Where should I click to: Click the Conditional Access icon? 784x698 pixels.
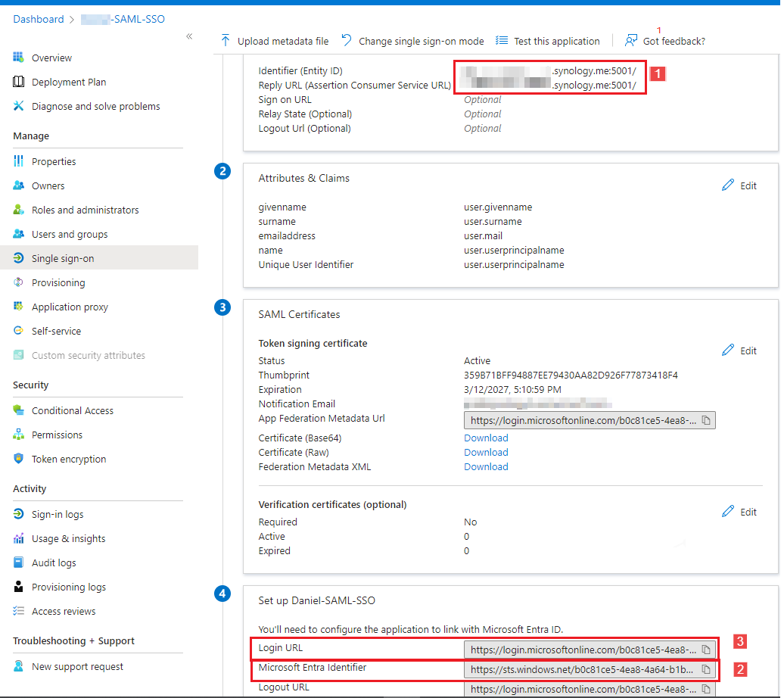(18, 410)
